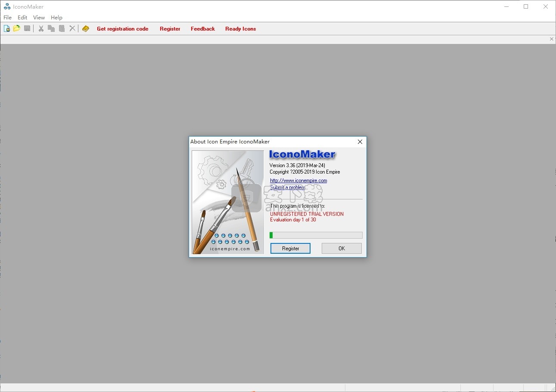
Task: Click the evaluation progress bar
Action: click(316, 235)
